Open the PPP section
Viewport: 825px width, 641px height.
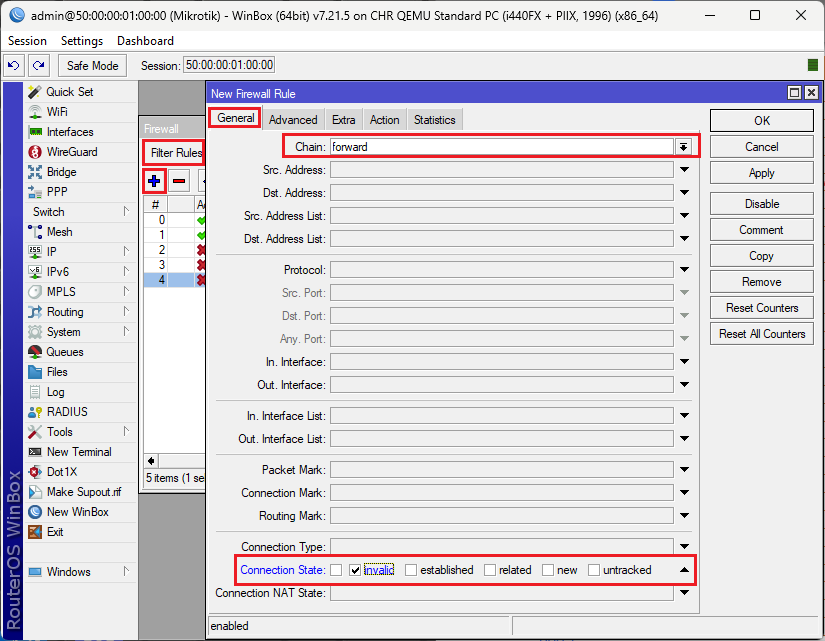[57, 192]
